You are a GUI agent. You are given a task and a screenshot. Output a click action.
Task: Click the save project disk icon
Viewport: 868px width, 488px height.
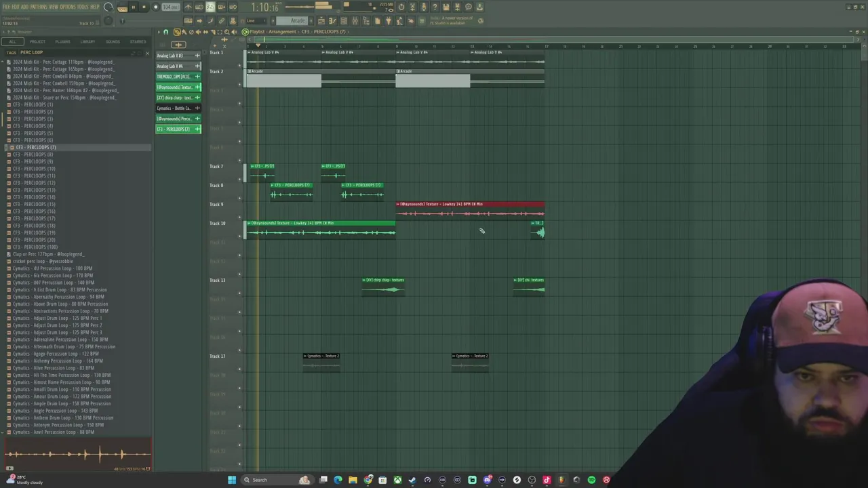click(x=446, y=7)
